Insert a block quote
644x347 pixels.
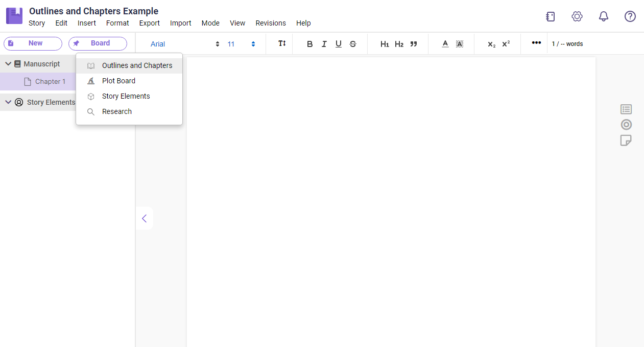click(x=414, y=44)
